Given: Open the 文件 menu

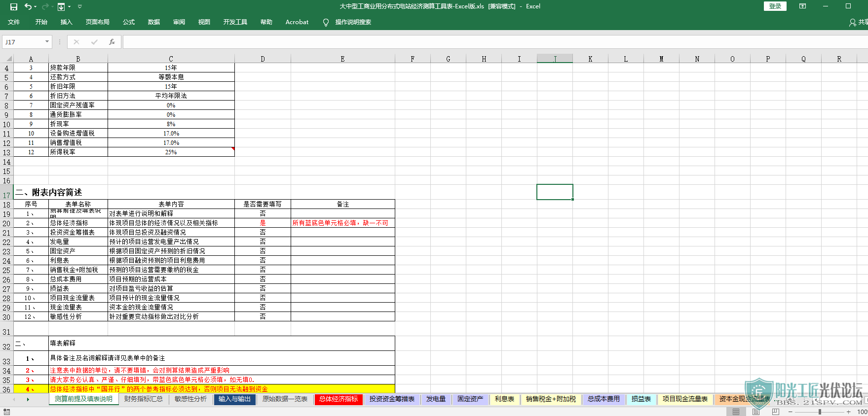Looking at the screenshot, I should tap(14, 22).
